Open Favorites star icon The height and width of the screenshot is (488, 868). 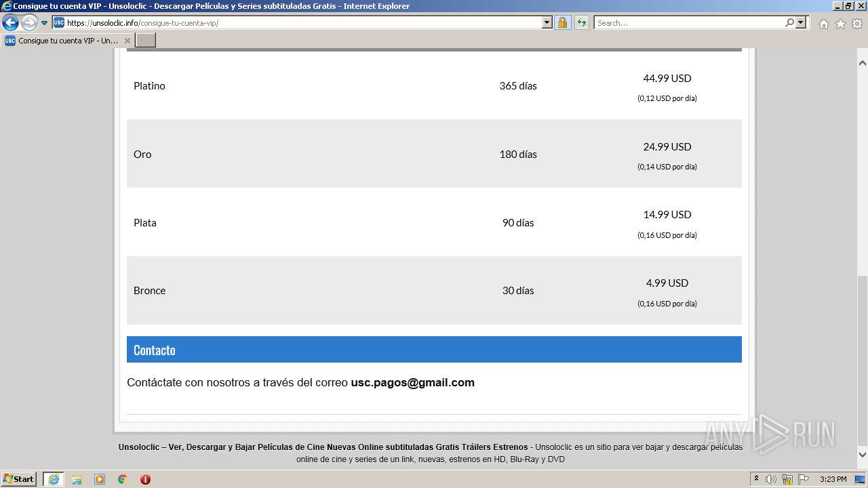[x=840, y=24]
